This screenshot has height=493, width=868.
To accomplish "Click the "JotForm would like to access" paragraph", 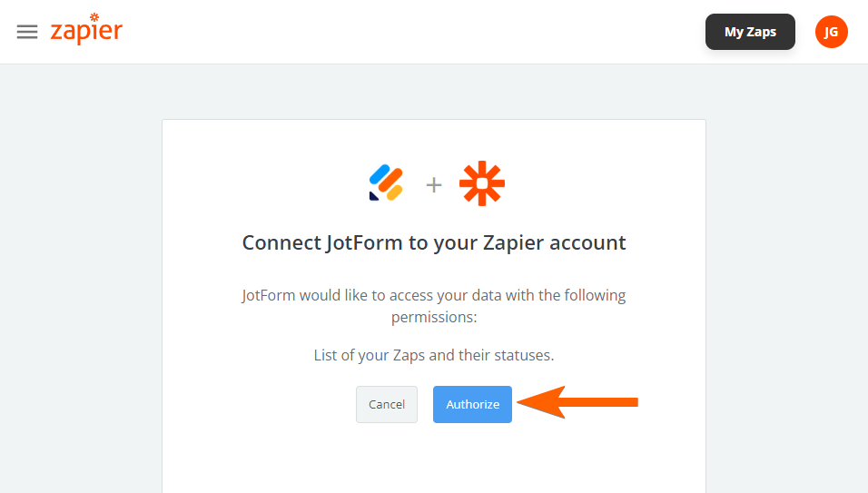I will point(434,306).
